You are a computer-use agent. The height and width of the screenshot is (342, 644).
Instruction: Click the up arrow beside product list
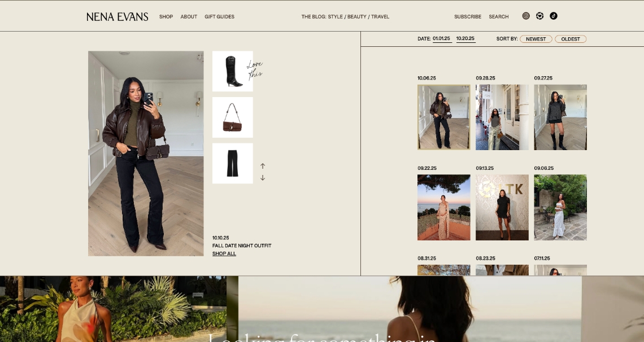pyautogui.click(x=263, y=166)
